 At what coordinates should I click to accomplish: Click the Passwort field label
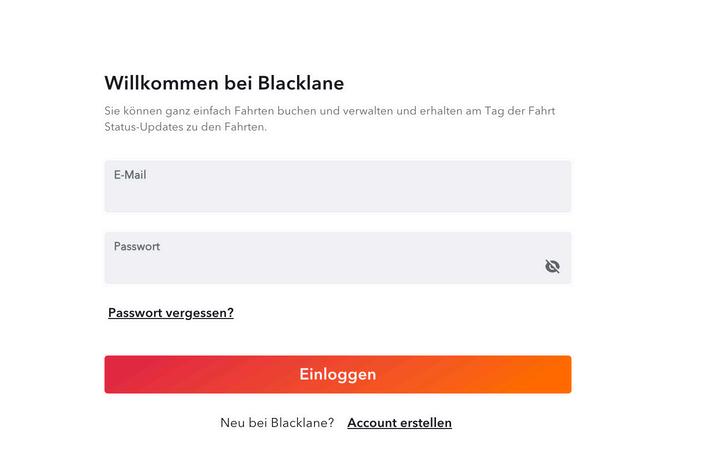(137, 246)
